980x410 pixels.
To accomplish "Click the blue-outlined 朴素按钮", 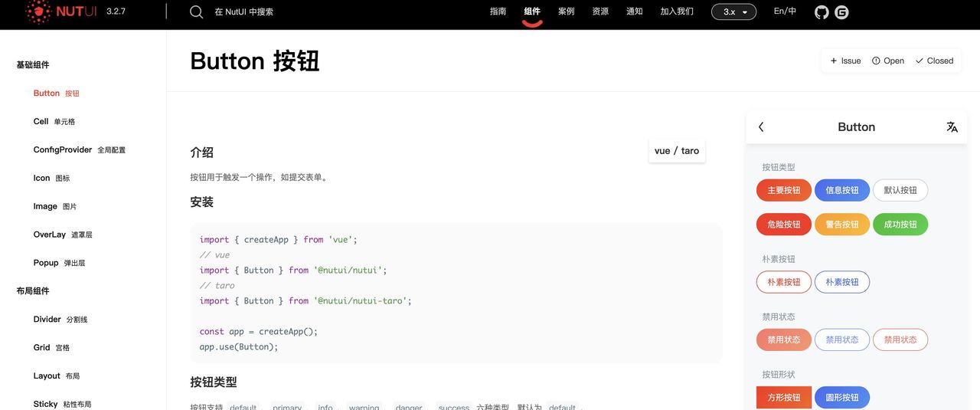I will tap(842, 282).
